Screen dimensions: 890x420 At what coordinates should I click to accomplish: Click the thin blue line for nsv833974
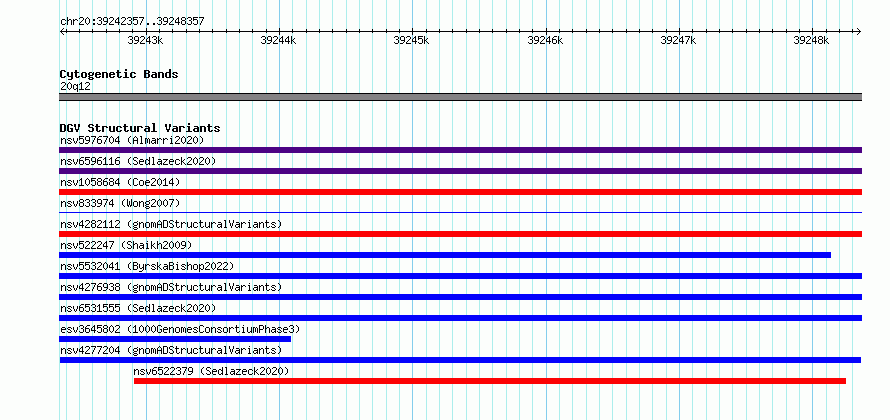coord(460,212)
